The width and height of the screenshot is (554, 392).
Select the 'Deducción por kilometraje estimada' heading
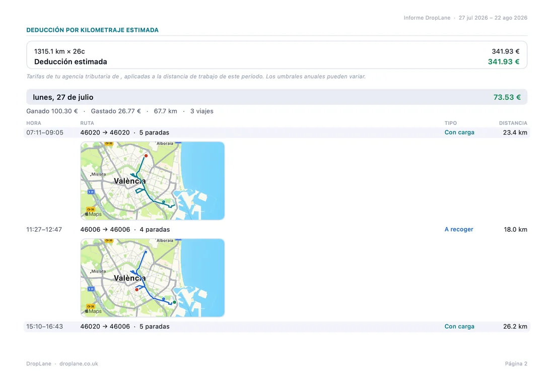pos(92,30)
